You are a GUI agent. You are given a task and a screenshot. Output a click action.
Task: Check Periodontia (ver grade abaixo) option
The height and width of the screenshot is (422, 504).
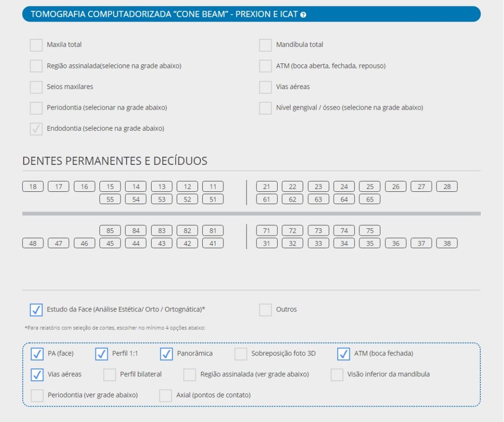(x=37, y=395)
